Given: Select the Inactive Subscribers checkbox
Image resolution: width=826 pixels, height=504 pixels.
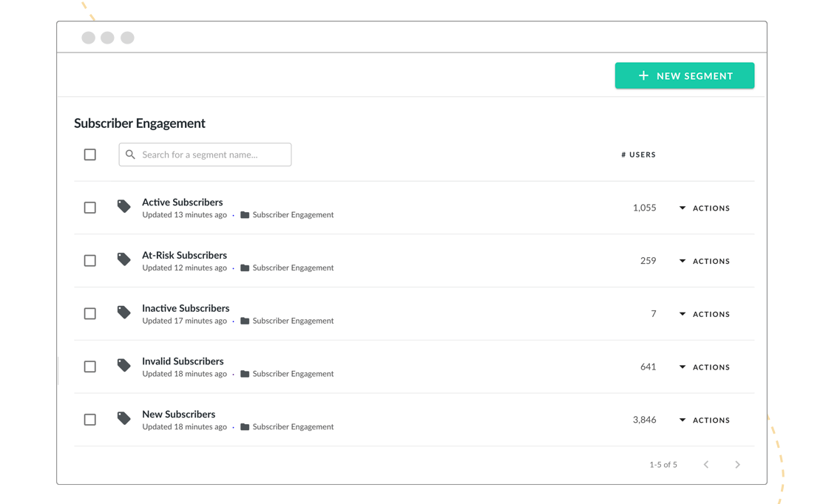Looking at the screenshot, I should pos(90,314).
